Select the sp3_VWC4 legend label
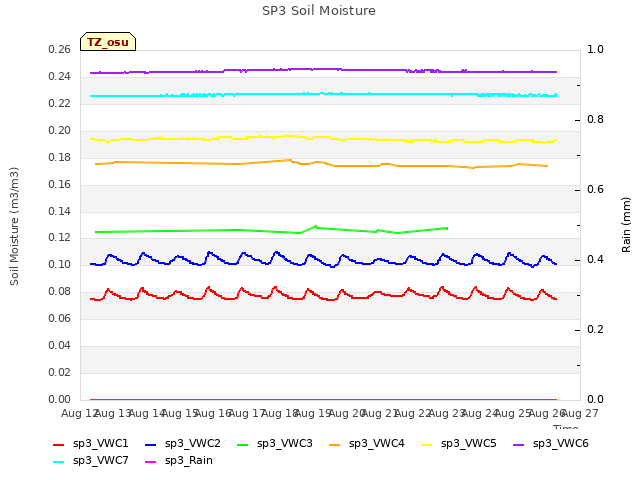Viewport: 640px width, 480px height. [x=377, y=444]
